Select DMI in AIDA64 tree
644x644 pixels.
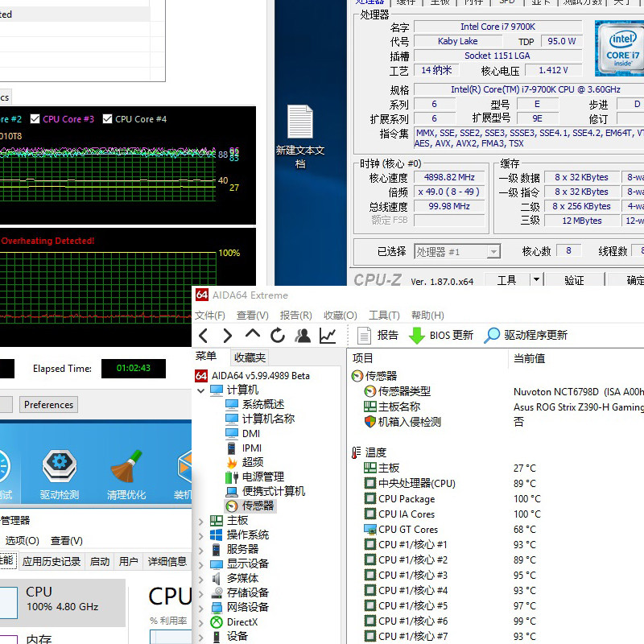pyautogui.click(x=243, y=434)
